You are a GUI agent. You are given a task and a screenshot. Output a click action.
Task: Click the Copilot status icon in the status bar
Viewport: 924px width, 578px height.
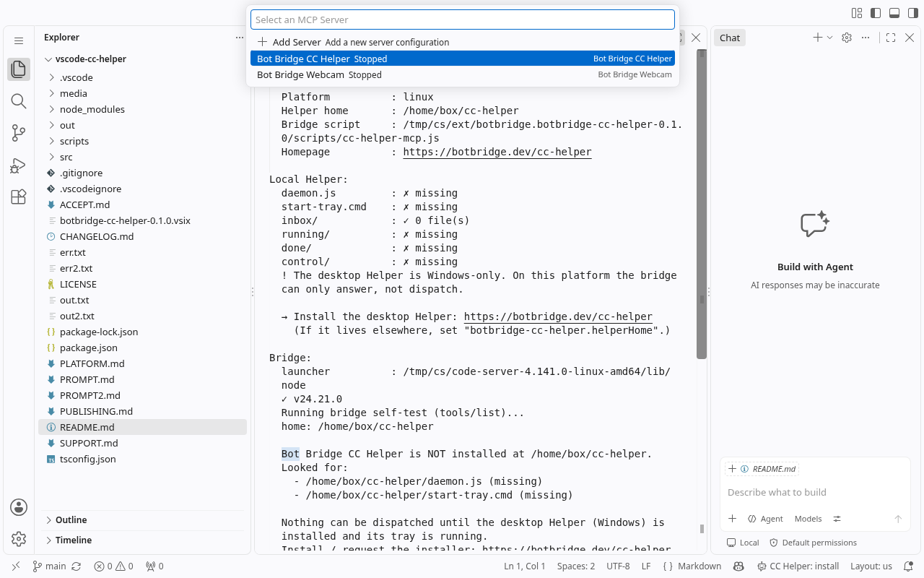[x=738, y=566]
